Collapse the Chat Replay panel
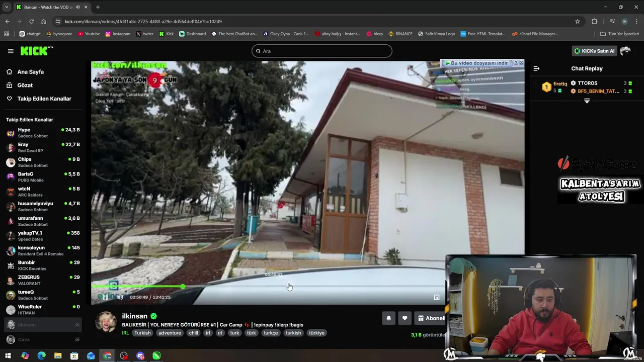 click(x=536, y=68)
